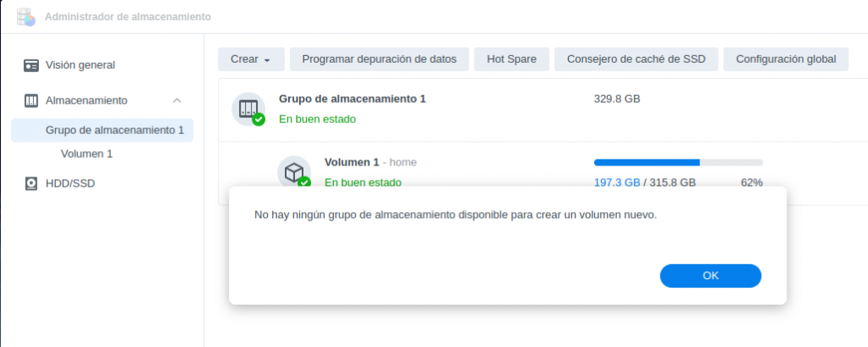Click the Volumen 1 cube icon
The image size is (868, 347).
coord(294,172)
